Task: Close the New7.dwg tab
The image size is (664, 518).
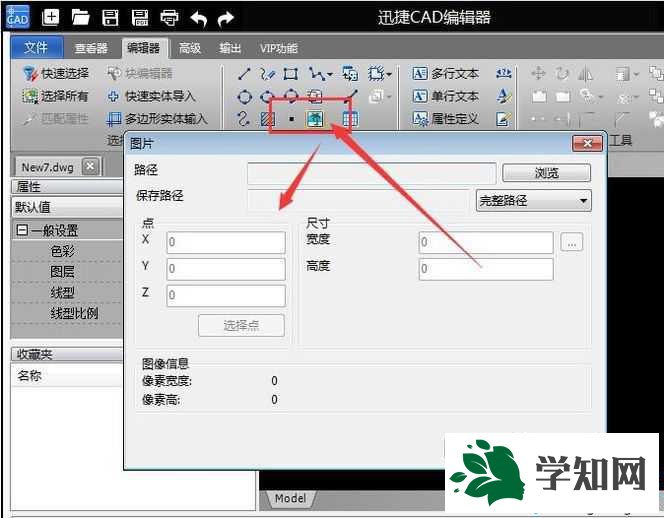Action: pos(90,166)
